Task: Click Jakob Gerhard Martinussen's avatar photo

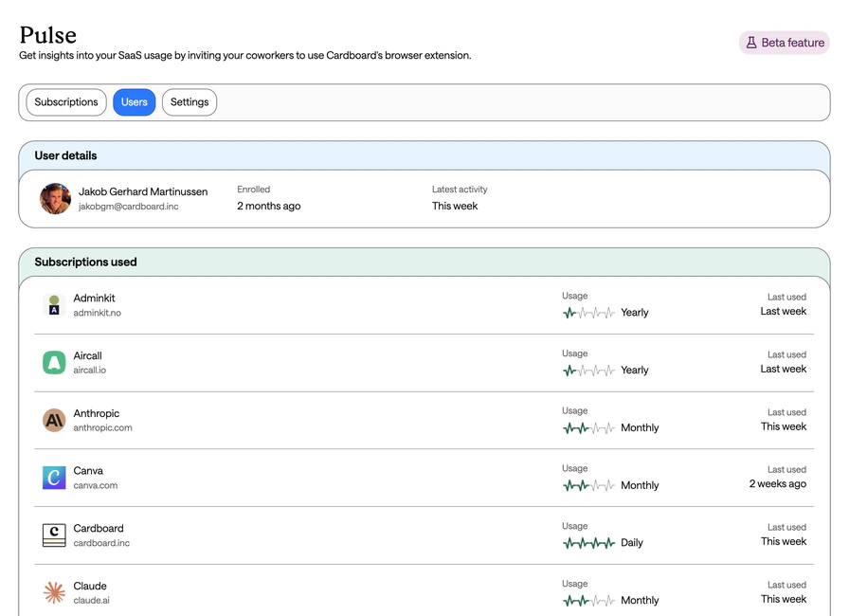Action: 55,199
